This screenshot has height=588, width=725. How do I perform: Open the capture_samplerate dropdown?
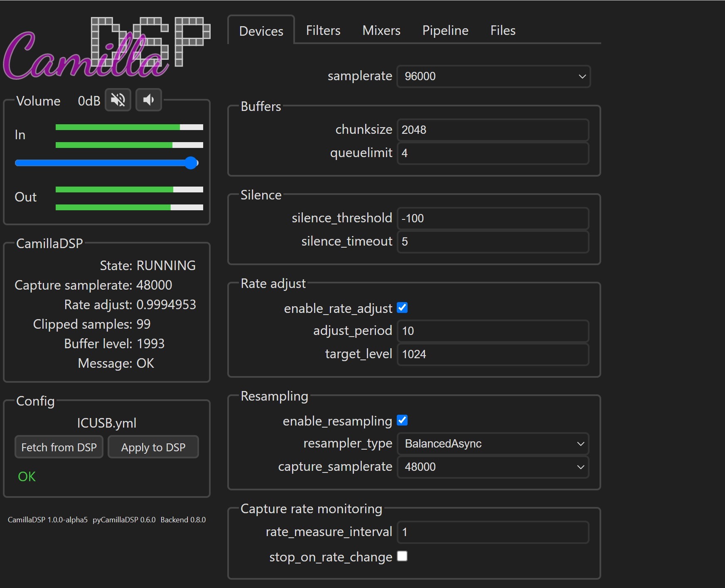tap(493, 467)
